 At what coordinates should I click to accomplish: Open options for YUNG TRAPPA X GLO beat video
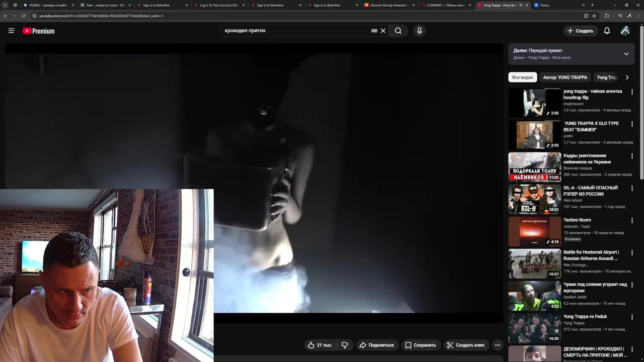[632, 124]
